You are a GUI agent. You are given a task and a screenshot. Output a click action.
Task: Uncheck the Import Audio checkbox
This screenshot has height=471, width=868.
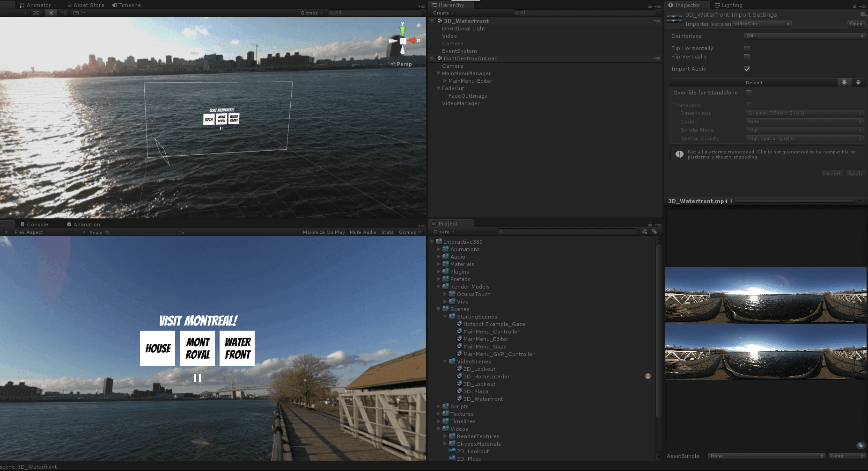tap(747, 69)
